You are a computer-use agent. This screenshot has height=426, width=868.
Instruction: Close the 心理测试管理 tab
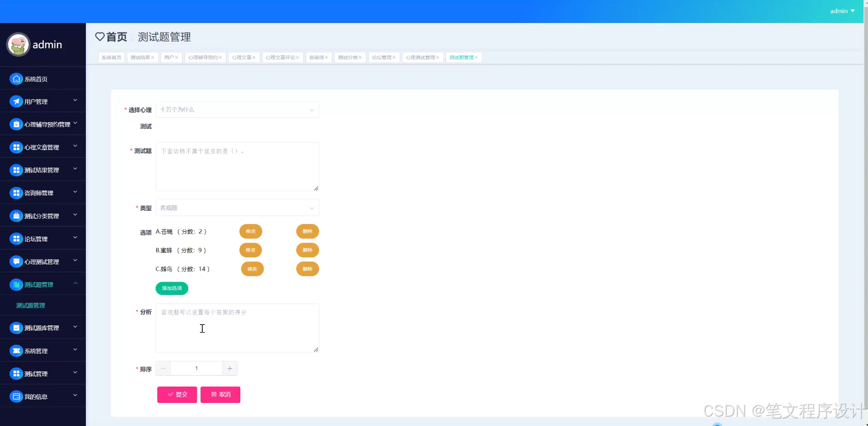point(438,57)
